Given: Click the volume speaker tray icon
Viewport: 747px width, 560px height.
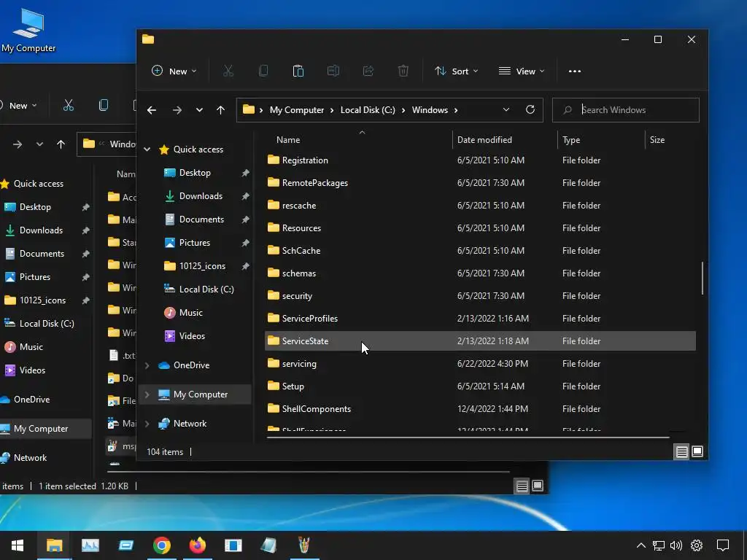Looking at the screenshot, I should 676,545.
